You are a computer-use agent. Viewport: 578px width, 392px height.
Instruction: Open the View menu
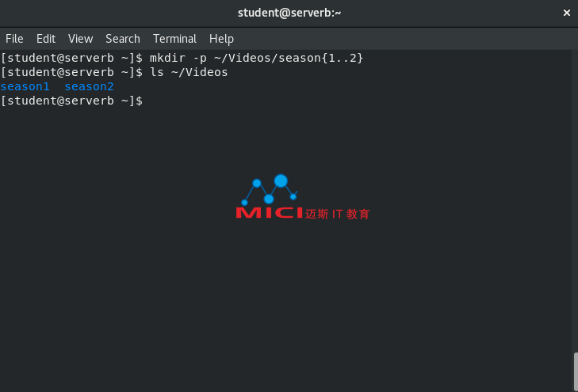pos(80,39)
